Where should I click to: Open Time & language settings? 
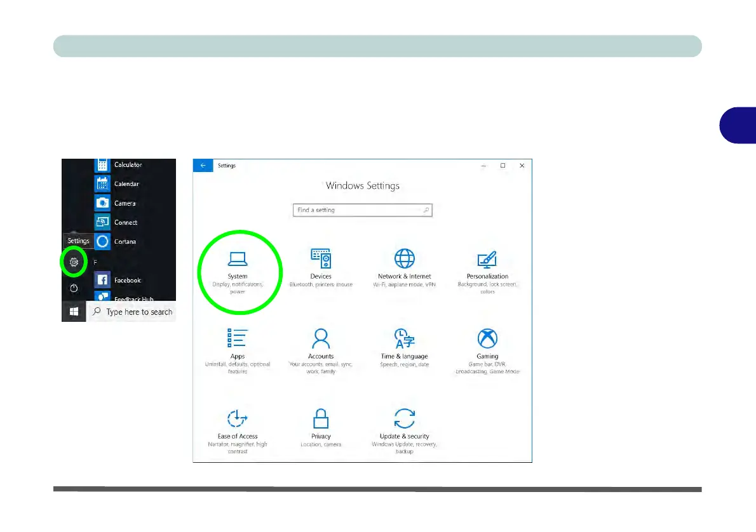tap(404, 348)
